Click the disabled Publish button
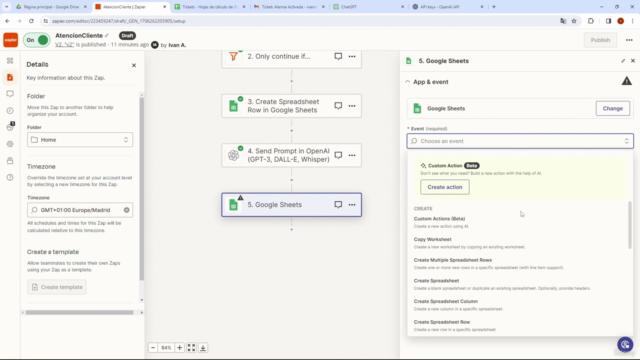Viewport: 640px width, 360px height. tap(600, 40)
